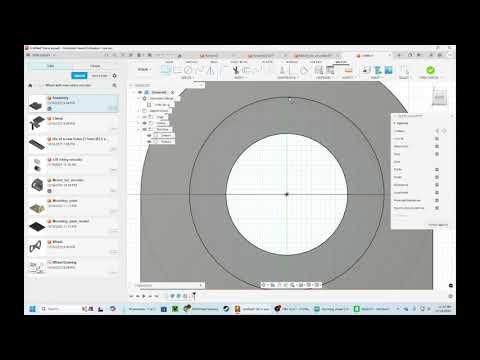
Task: Select the second Mounting_plate file
Action: (73, 226)
